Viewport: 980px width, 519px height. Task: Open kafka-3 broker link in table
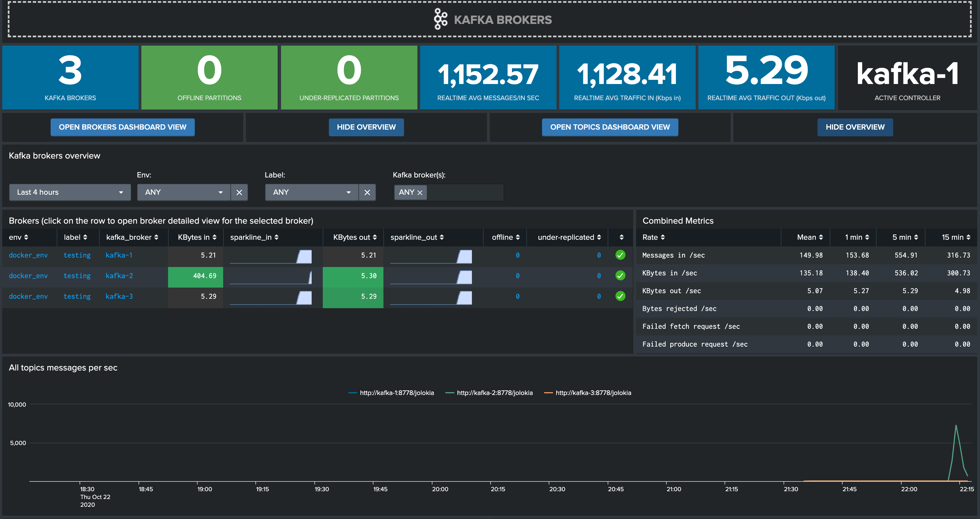(119, 296)
